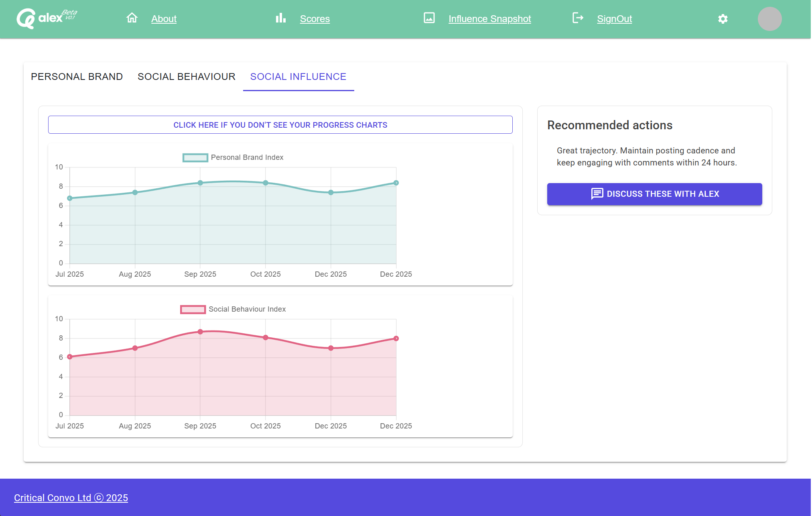812x516 pixels.
Task: Click the alex Beta logo
Action: point(46,18)
